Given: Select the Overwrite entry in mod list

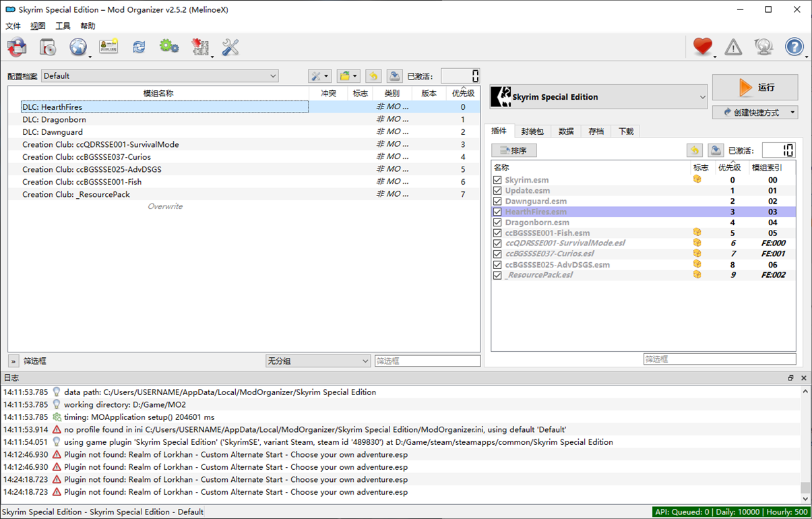Looking at the screenshot, I should pyautogui.click(x=165, y=206).
